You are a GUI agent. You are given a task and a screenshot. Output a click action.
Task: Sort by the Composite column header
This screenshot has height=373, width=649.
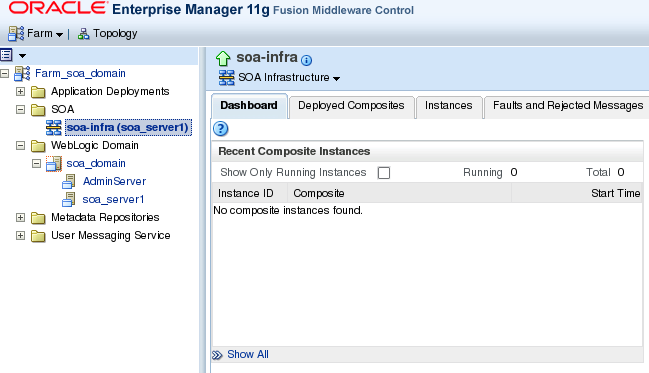point(399,193)
